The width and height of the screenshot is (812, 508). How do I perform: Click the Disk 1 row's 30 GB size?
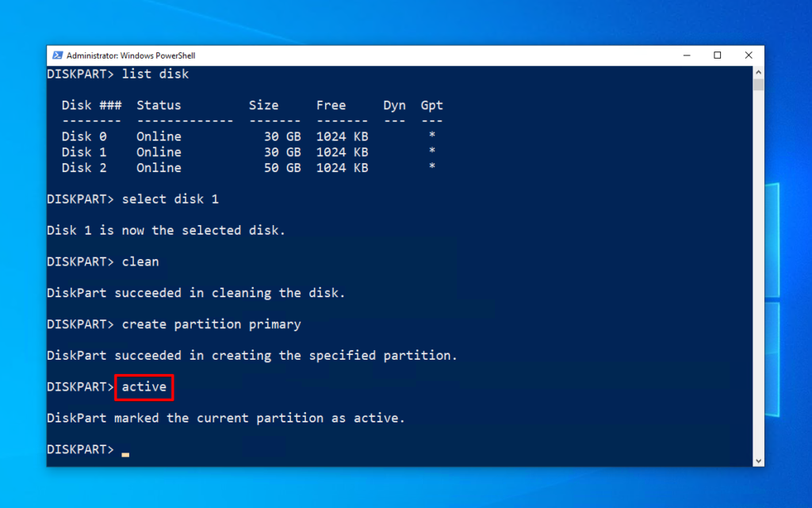[x=282, y=152]
